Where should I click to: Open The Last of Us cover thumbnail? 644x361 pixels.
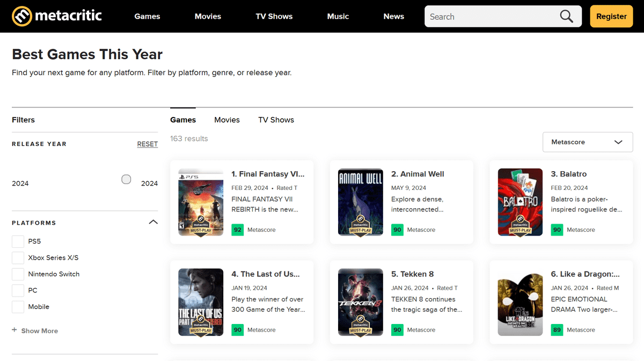(201, 302)
